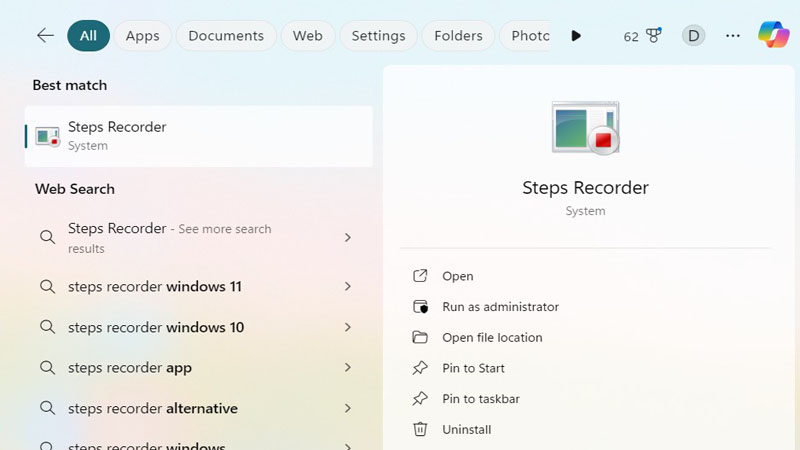Open the Steps Recorder best match result
Image resolution: width=800 pixels, height=450 pixels.
point(198,136)
